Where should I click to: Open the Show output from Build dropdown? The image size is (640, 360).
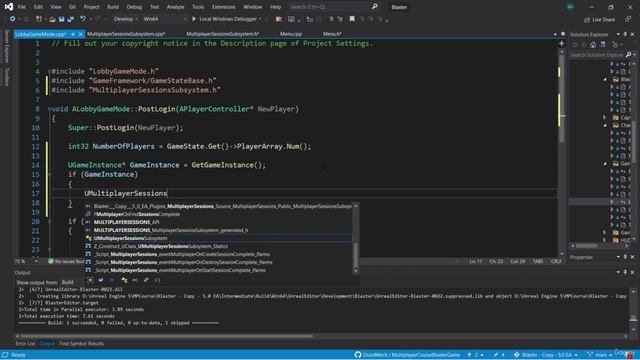click(x=72, y=282)
